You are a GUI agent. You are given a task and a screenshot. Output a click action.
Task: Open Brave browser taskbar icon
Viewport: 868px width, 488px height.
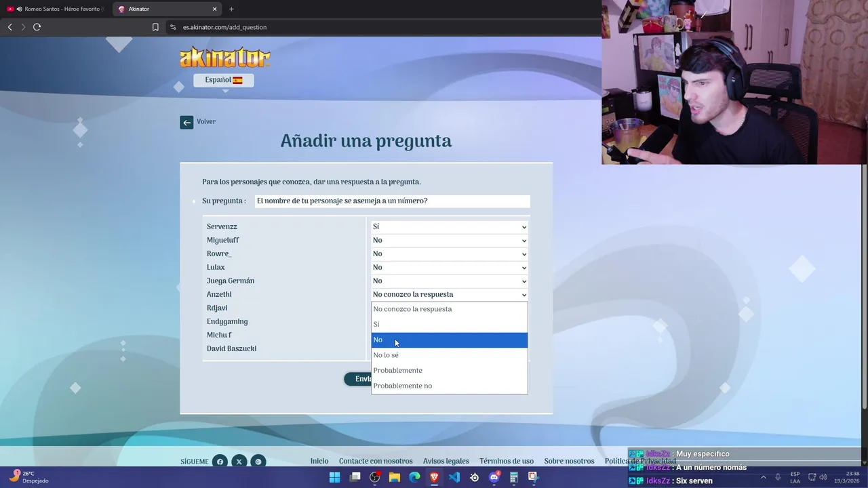pos(435,477)
